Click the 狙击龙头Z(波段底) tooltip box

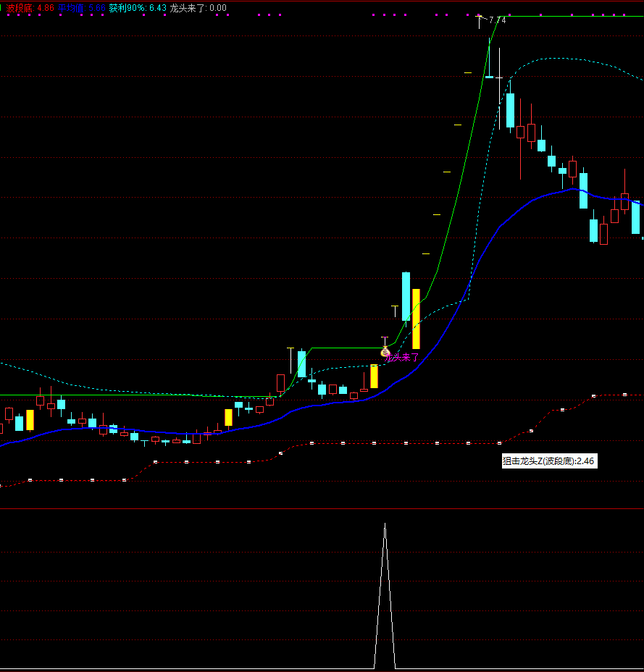[x=549, y=461]
